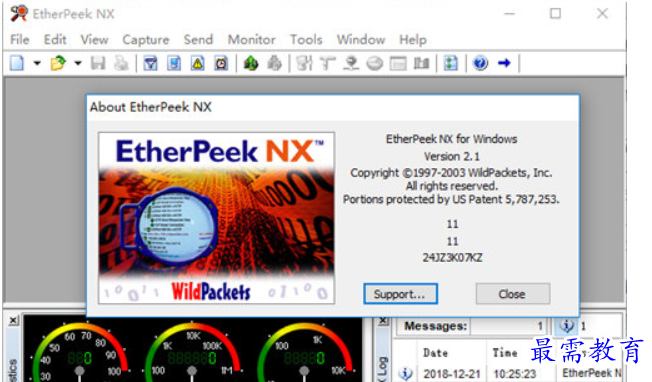This screenshot has height=382, width=652.
Task: Click the info icon on 2018-12-21 row
Action: pos(405,373)
